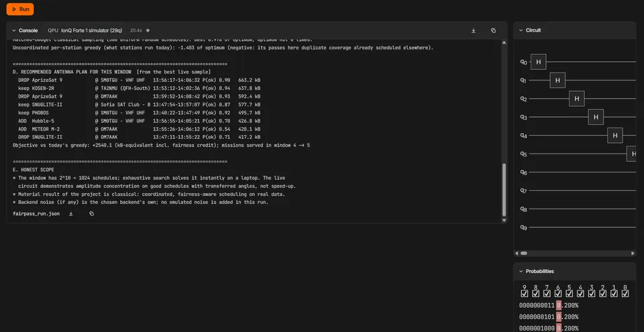Click the H gate on q4
This screenshot has height=332, width=644.
coord(615,135)
